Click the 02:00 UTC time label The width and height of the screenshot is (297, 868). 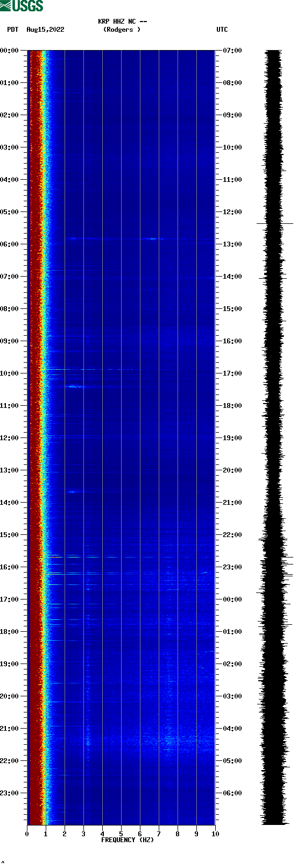click(232, 664)
